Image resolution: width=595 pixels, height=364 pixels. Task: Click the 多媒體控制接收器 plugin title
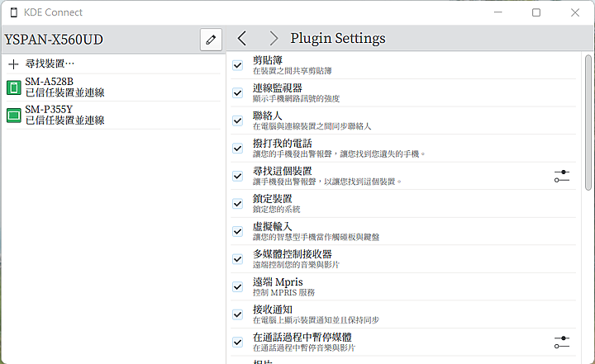click(x=293, y=254)
